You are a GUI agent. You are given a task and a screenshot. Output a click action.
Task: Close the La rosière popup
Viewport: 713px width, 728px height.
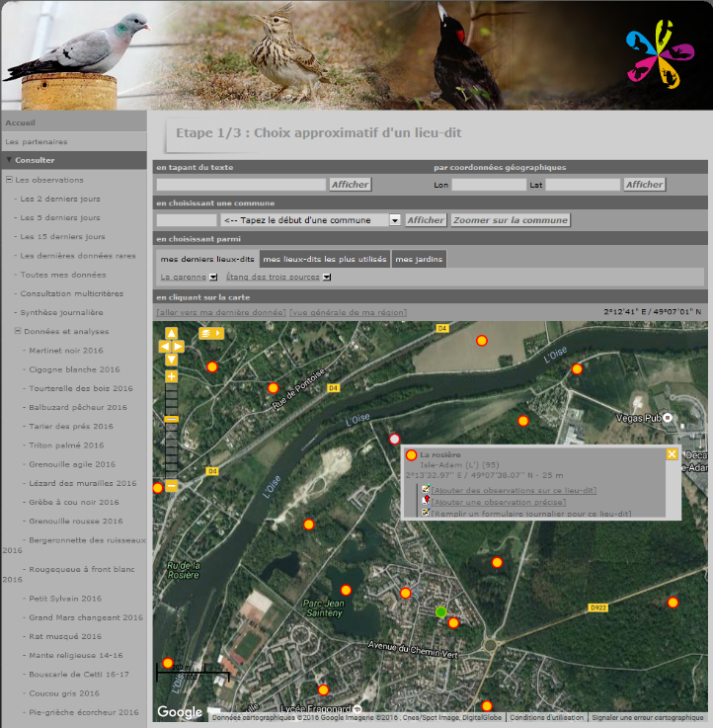(x=672, y=454)
